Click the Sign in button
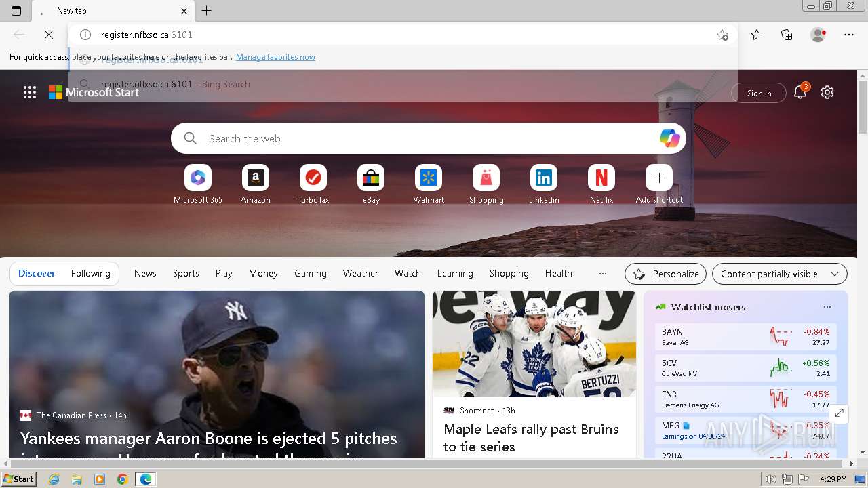The height and width of the screenshot is (488, 868). tap(759, 93)
